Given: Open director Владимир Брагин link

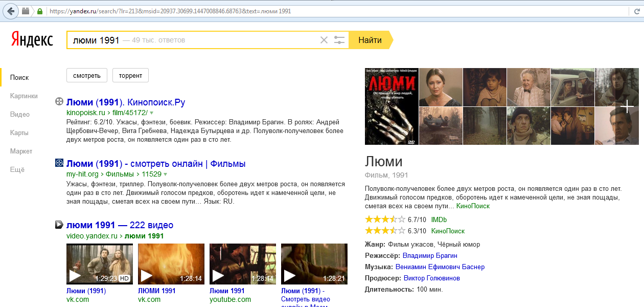Looking at the screenshot, I should (x=430, y=255).
